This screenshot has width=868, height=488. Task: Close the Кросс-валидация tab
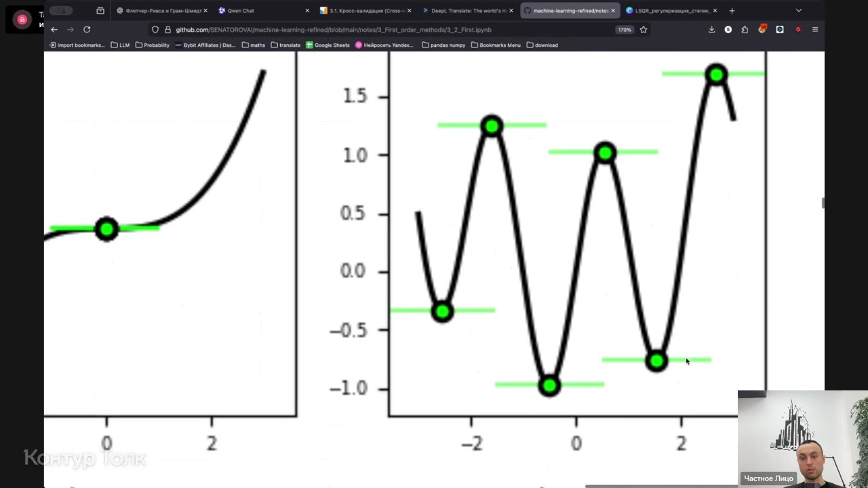pos(409,10)
